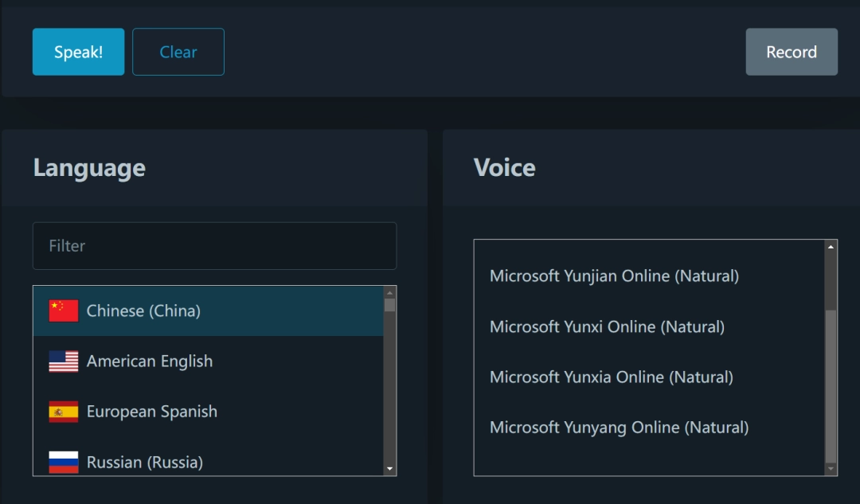The image size is (860, 504).
Task: Focus the language Filter input field
Action: (214, 246)
